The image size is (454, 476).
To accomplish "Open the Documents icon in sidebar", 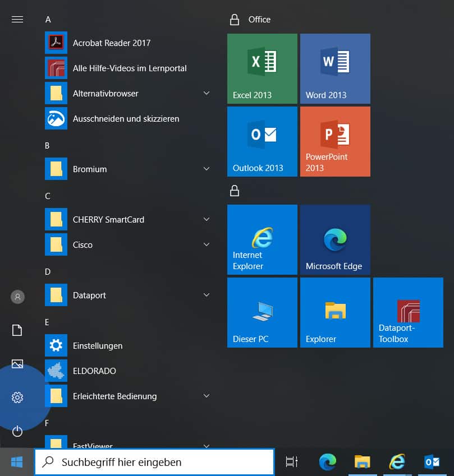I will point(17,330).
